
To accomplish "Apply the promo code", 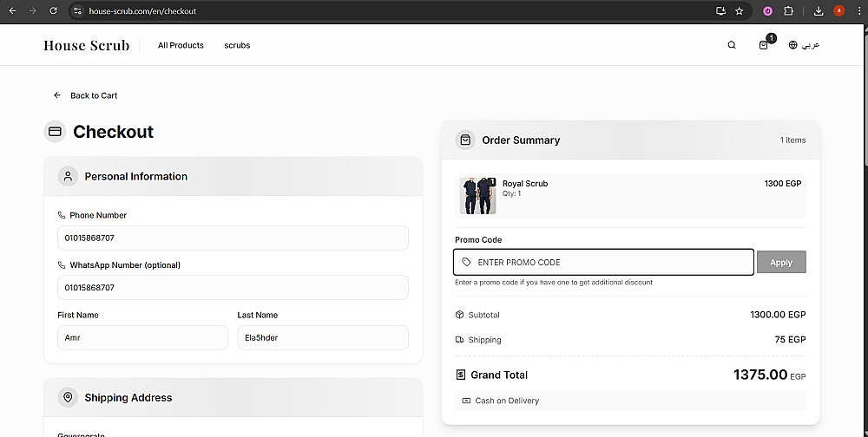I will 781,262.
